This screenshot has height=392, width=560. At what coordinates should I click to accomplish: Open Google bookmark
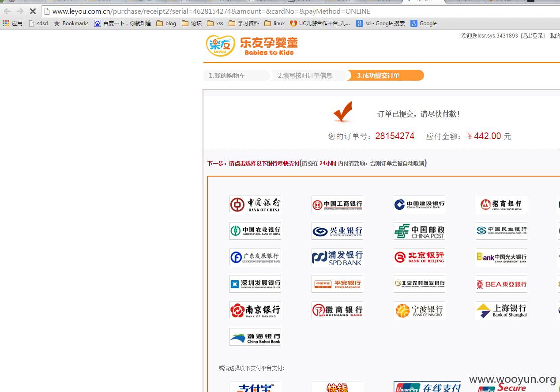[424, 23]
